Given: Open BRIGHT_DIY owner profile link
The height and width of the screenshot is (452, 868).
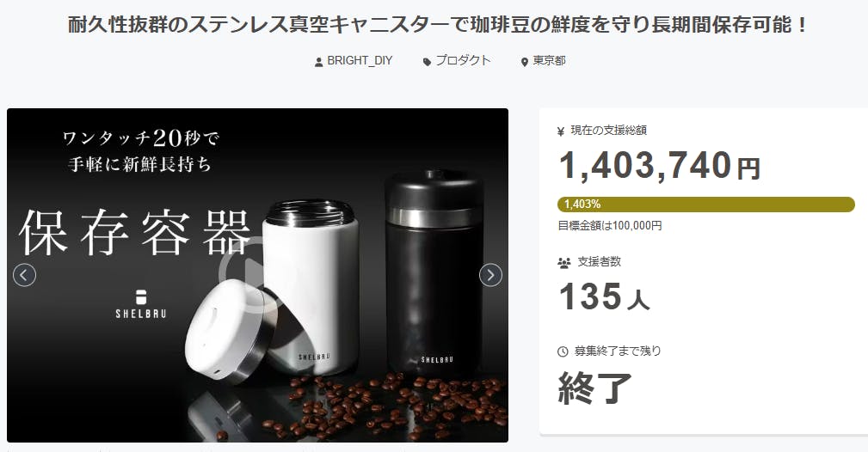Looking at the screenshot, I should coord(360,61).
